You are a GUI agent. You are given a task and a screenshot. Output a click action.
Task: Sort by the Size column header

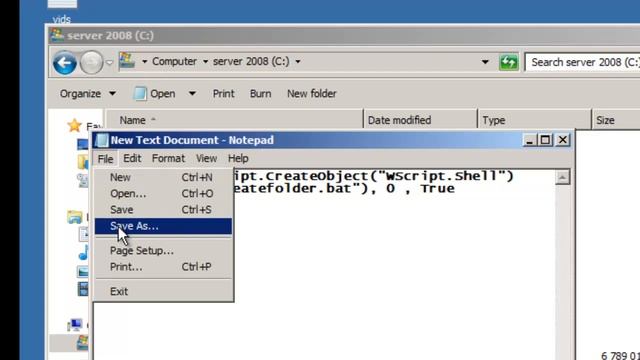[x=616, y=120]
